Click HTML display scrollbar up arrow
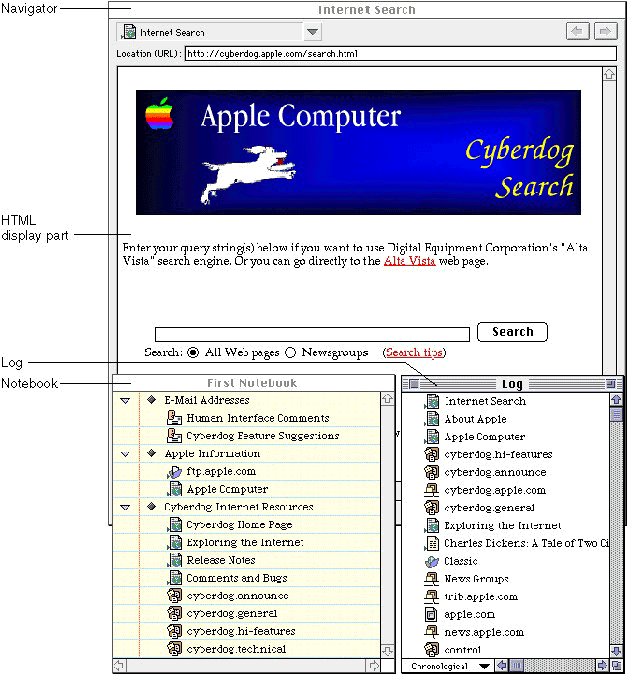 [609, 74]
